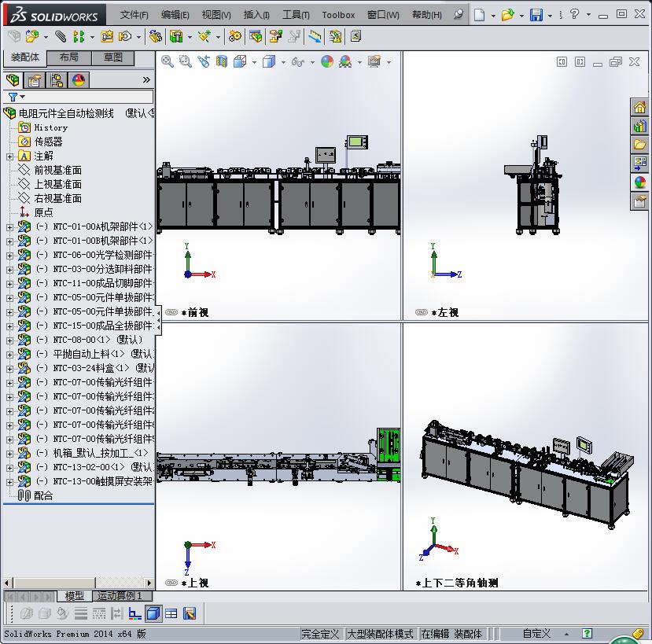Image resolution: width=652 pixels, height=644 pixels.
Task: Expand the 注解 annotations node
Action: 9,156
